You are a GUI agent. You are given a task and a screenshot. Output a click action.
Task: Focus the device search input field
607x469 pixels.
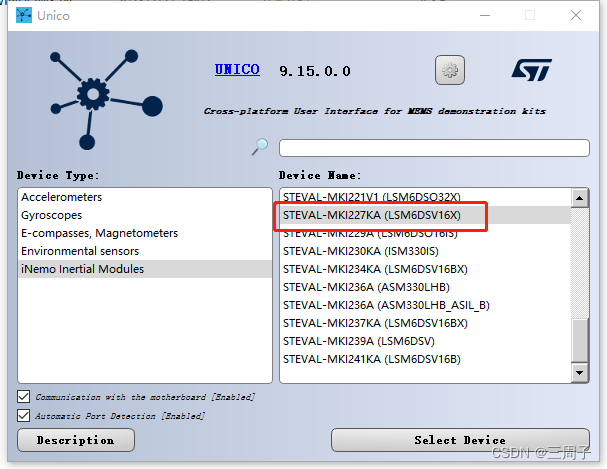(x=434, y=148)
